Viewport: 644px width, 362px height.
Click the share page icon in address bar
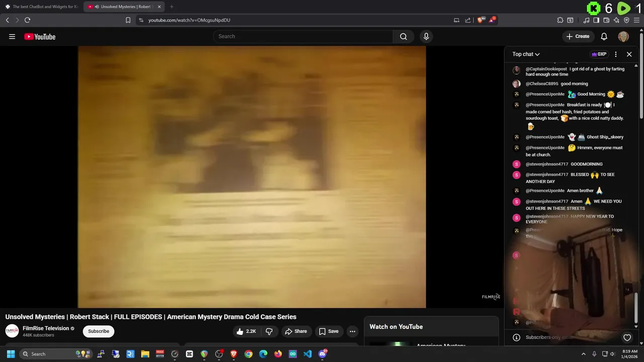click(x=468, y=20)
